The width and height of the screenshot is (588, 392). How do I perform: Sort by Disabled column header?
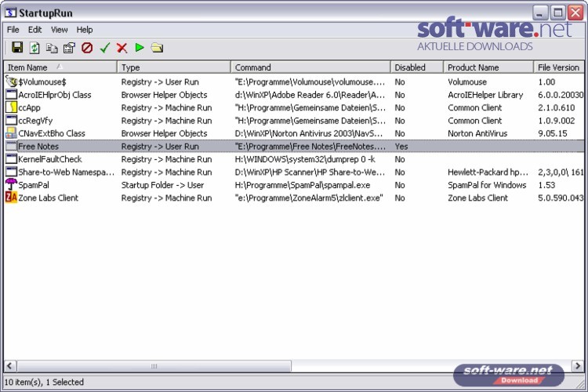pos(416,67)
